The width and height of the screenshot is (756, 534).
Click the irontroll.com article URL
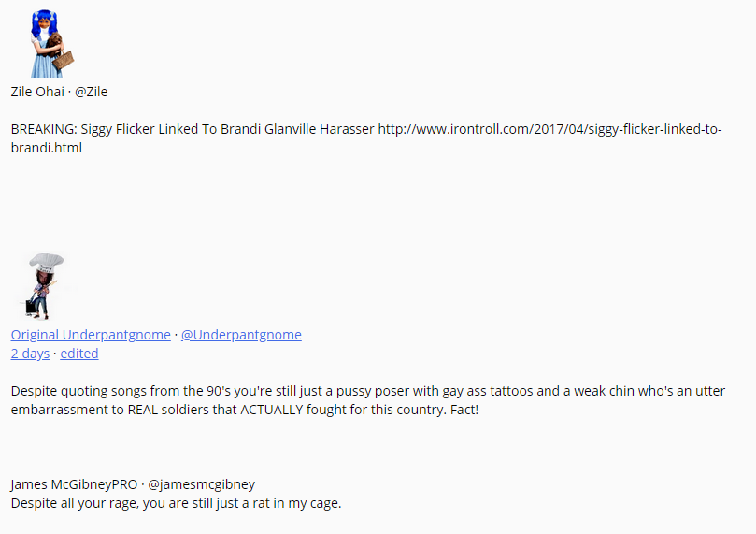click(x=549, y=129)
